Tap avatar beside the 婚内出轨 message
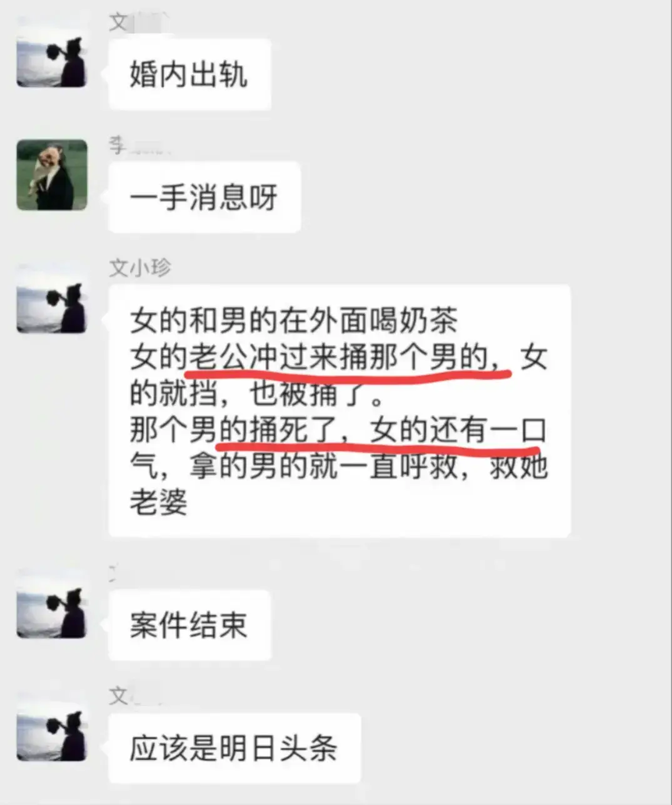The width and height of the screenshot is (672, 805). (52, 62)
